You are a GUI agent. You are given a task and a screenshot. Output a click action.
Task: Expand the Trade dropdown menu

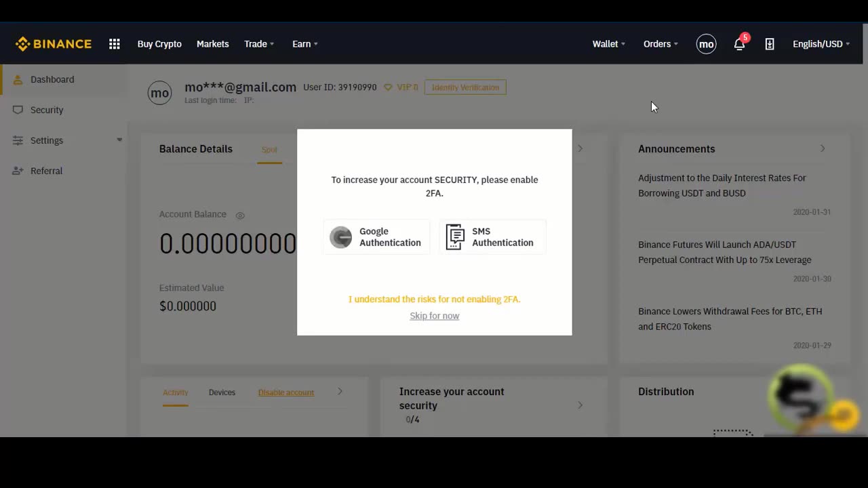tap(259, 44)
